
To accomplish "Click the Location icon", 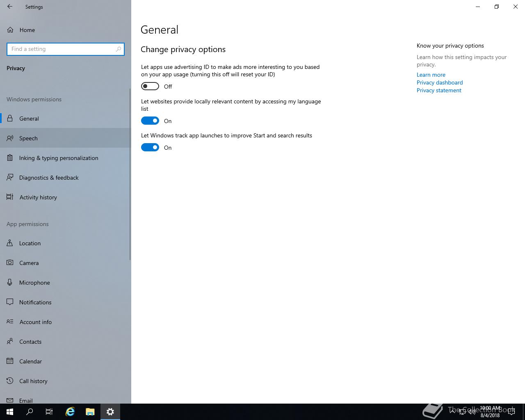I will point(10,243).
